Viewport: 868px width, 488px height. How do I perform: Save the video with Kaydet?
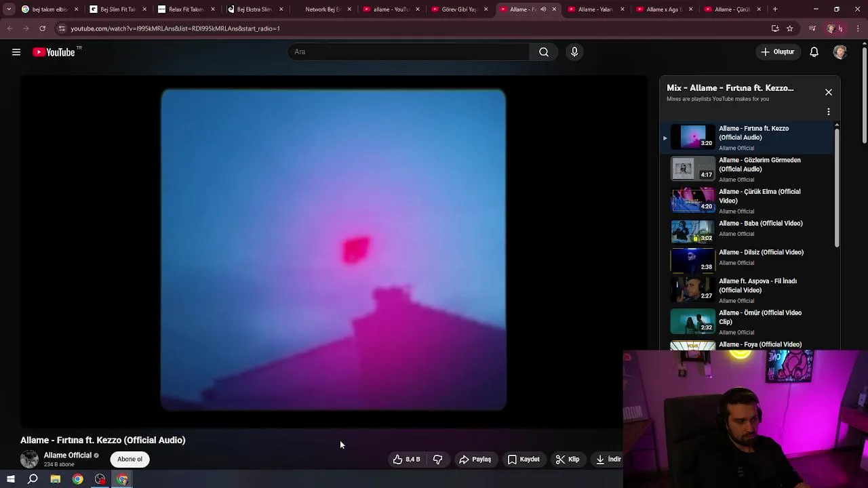[x=524, y=460]
